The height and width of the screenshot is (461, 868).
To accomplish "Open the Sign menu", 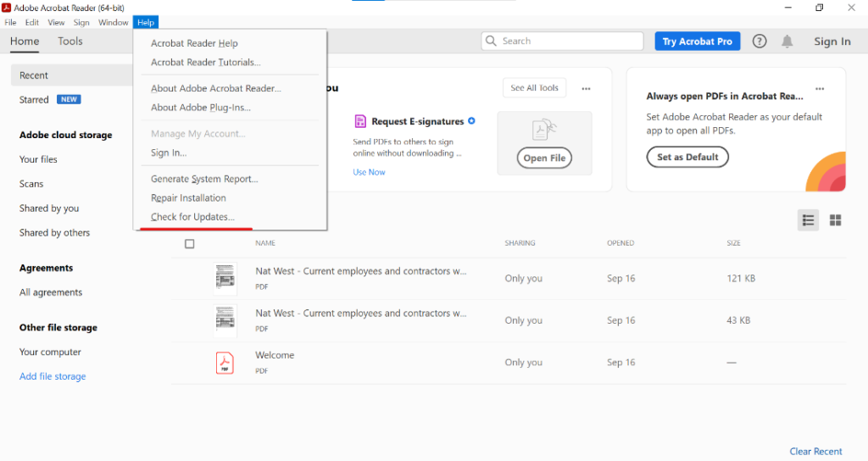I will point(81,23).
